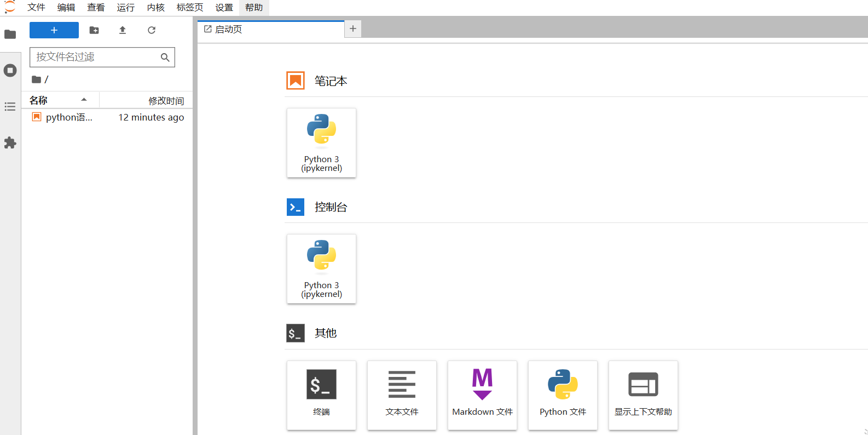Click the blue new launcher plus button
Image resolution: width=868 pixels, height=435 pixels.
point(54,30)
